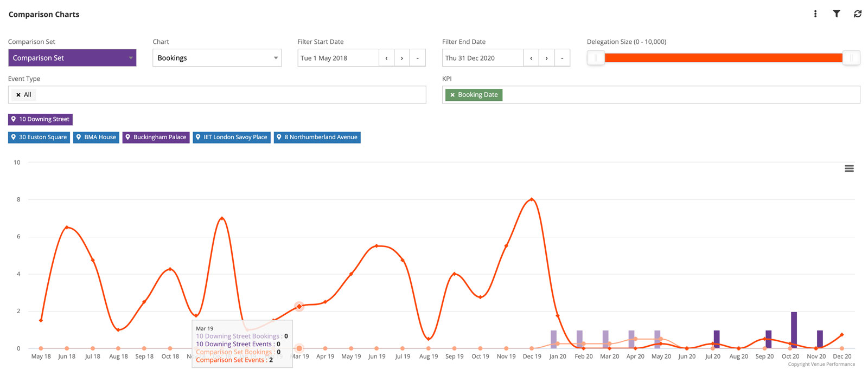Toggle the BMA House venue tag
Viewport: 868px width, 376px height.
pos(97,137)
